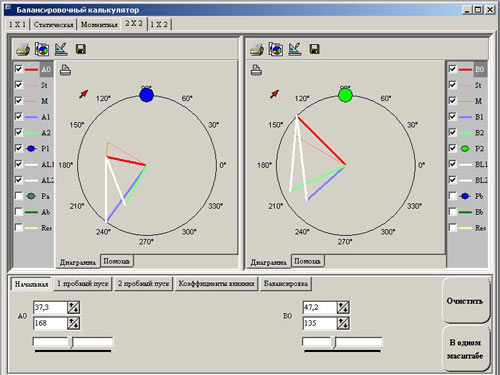The image size is (500, 375).
Task: Click the drawing pencil icon in right panel
Action: [x=295, y=49]
